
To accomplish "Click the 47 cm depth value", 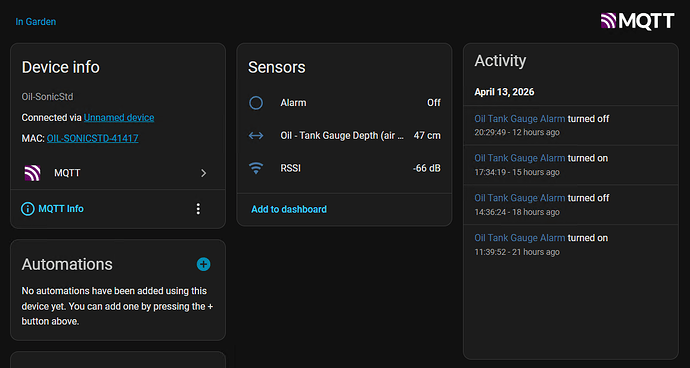I will point(427,136).
